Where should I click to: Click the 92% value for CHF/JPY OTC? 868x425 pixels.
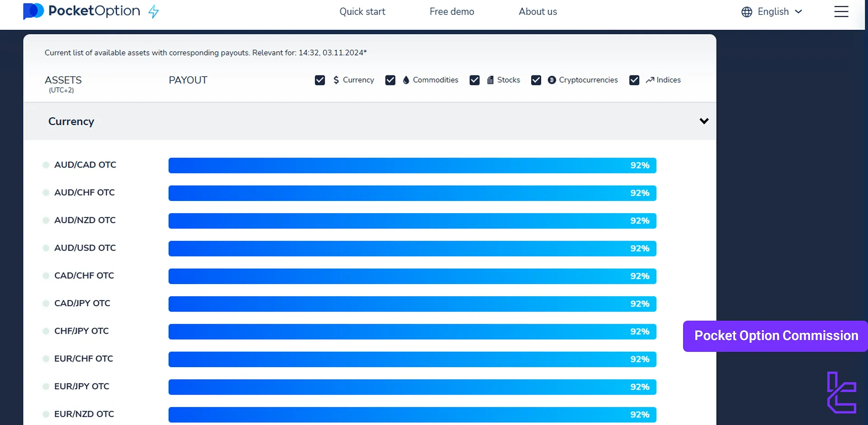click(x=640, y=332)
